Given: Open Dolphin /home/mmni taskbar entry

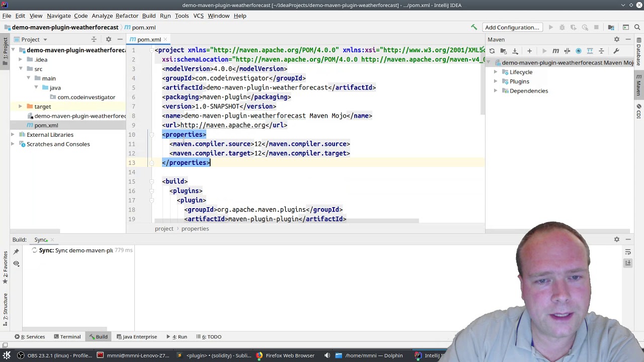Looking at the screenshot, I should tap(369, 355).
